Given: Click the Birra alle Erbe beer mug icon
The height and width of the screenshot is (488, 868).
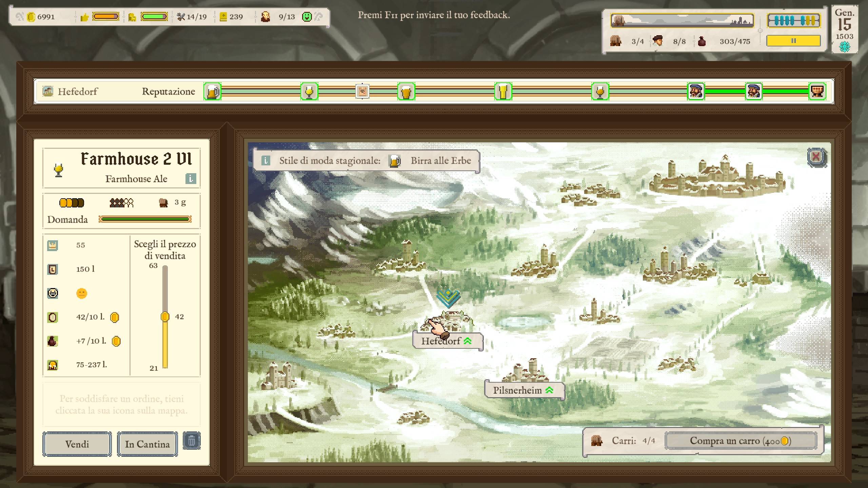Looking at the screenshot, I should (x=394, y=161).
